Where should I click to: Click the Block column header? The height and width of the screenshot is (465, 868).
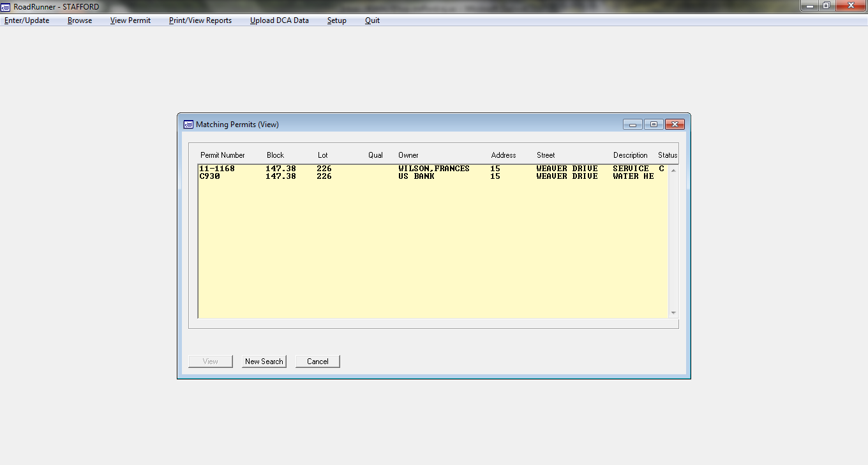(275, 155)
